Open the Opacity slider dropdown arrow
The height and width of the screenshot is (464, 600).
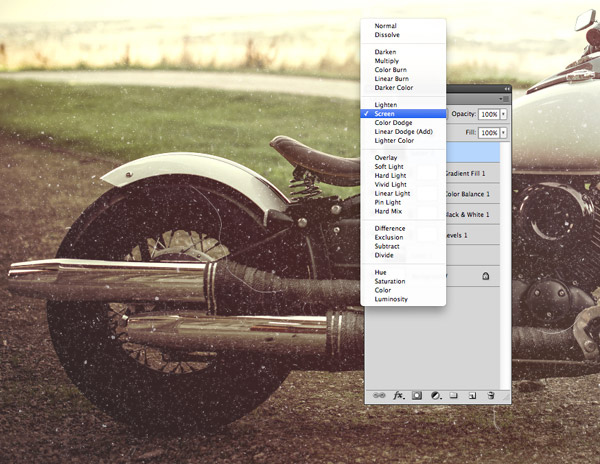(x=503, y=115)
